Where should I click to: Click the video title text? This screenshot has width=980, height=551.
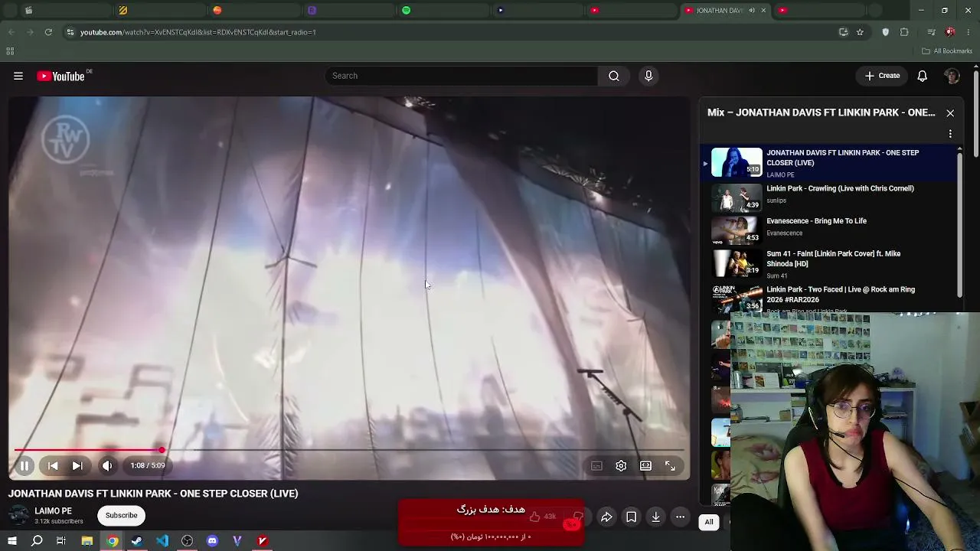coord(153,494)
